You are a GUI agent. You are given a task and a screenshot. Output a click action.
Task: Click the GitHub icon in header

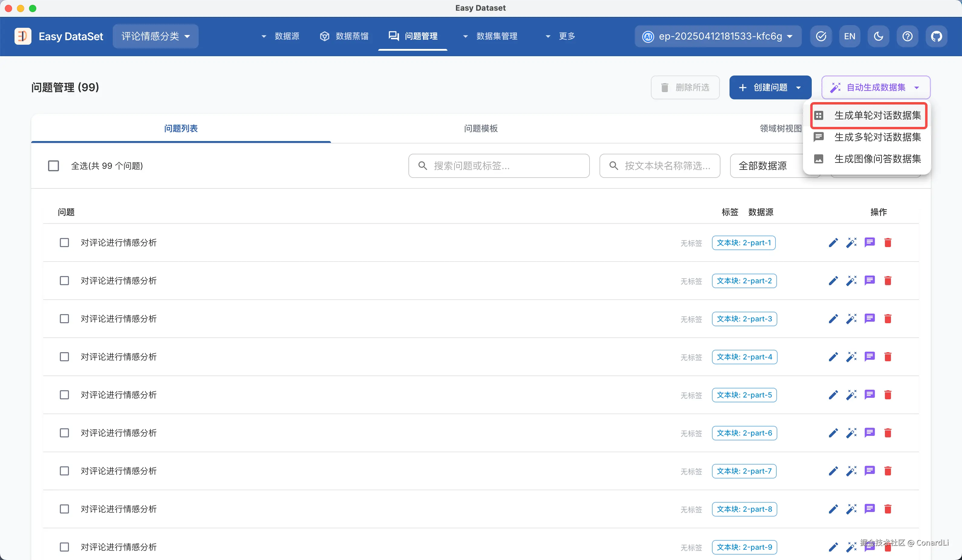pos(936,36)
